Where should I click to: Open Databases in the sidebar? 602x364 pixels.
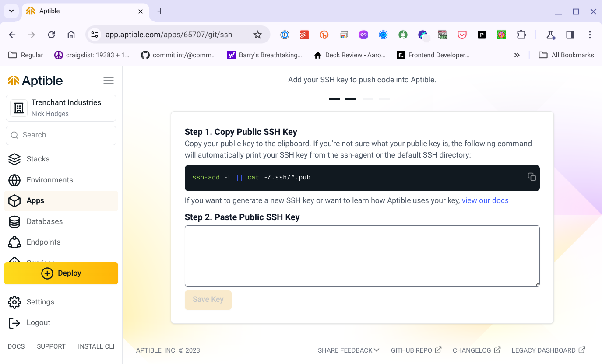[61, 221]
